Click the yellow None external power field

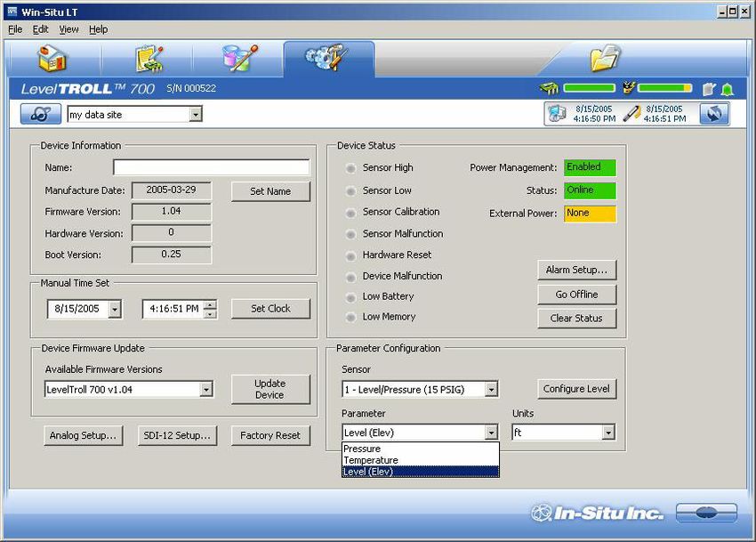pos(591,214)
